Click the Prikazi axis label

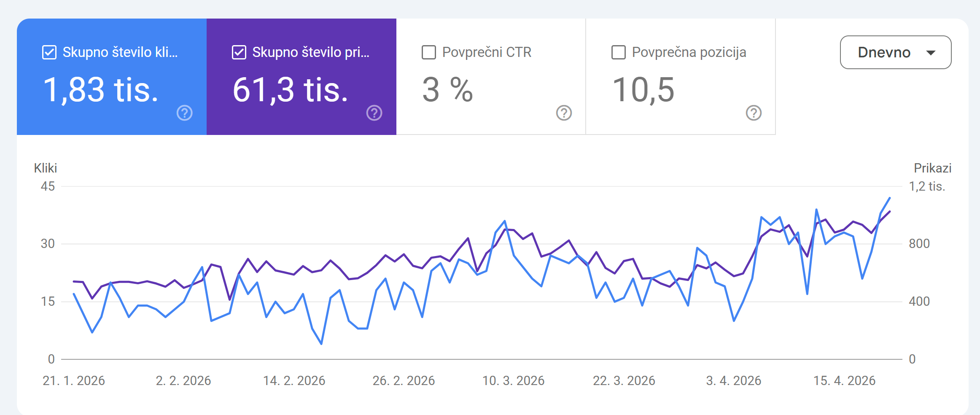[932, 168]
